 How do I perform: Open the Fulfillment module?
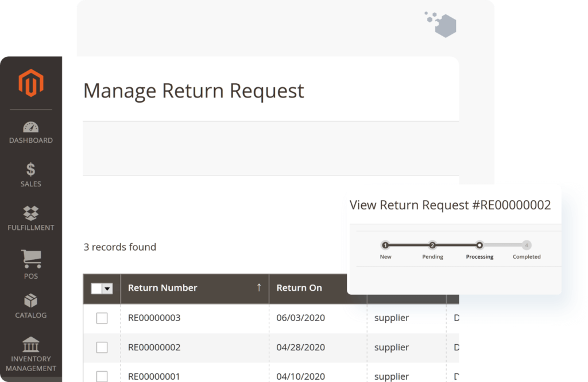tap(30, 218)
